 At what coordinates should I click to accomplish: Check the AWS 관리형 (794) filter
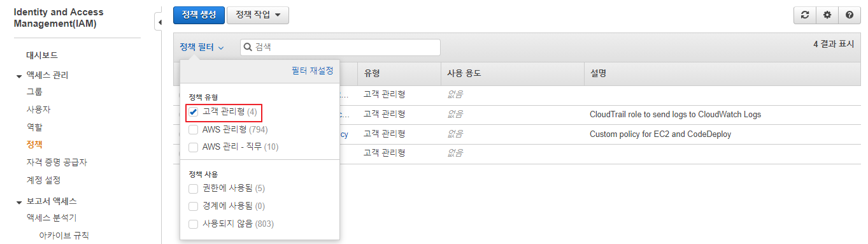coord(194,130)
